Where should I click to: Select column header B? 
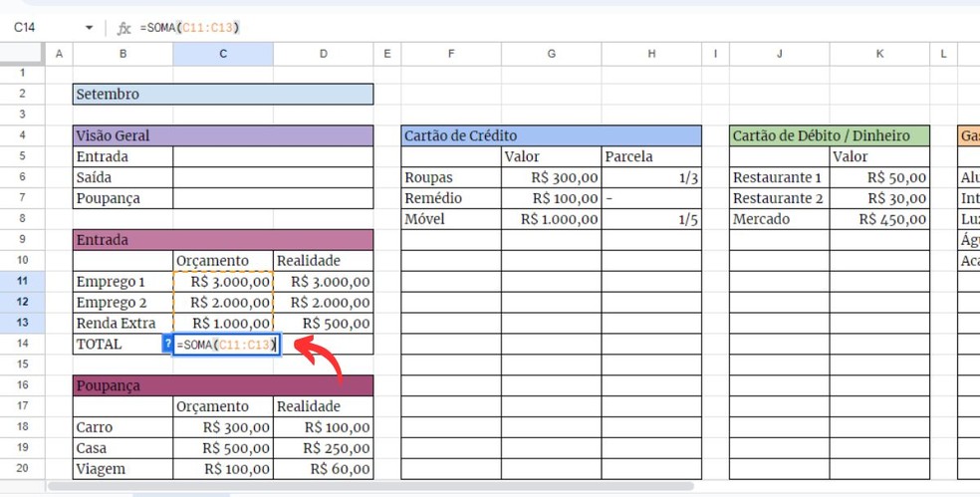pos(123,54)
